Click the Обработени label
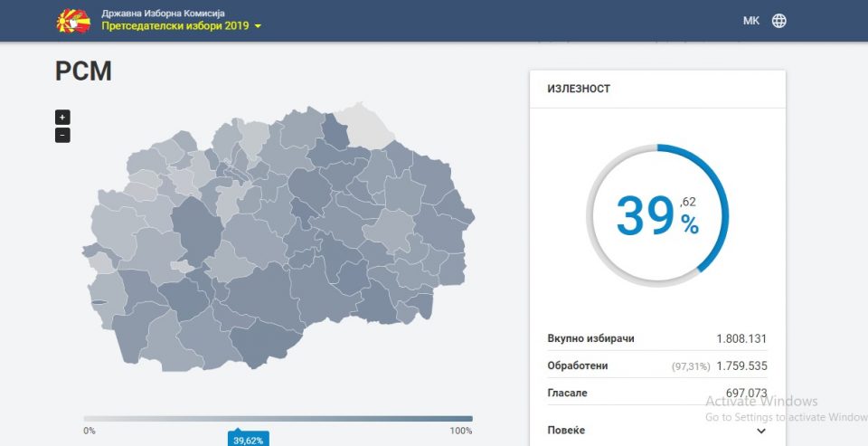 [578, 366]
